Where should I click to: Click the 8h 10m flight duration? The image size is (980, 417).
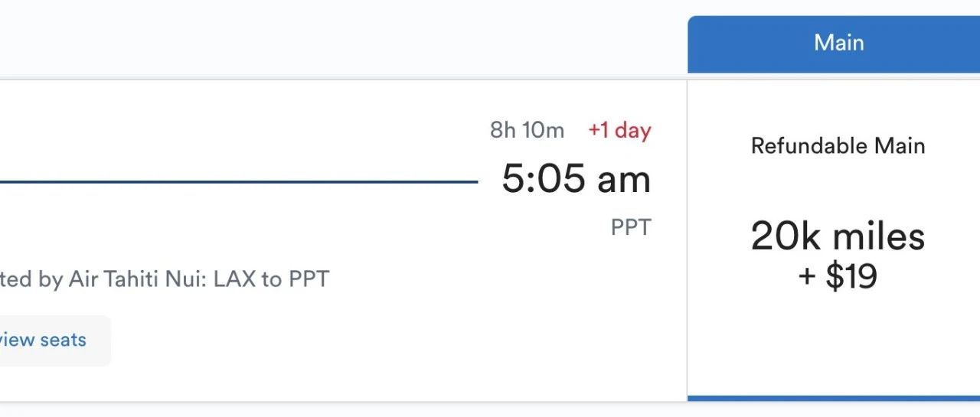tap(527, 131)
